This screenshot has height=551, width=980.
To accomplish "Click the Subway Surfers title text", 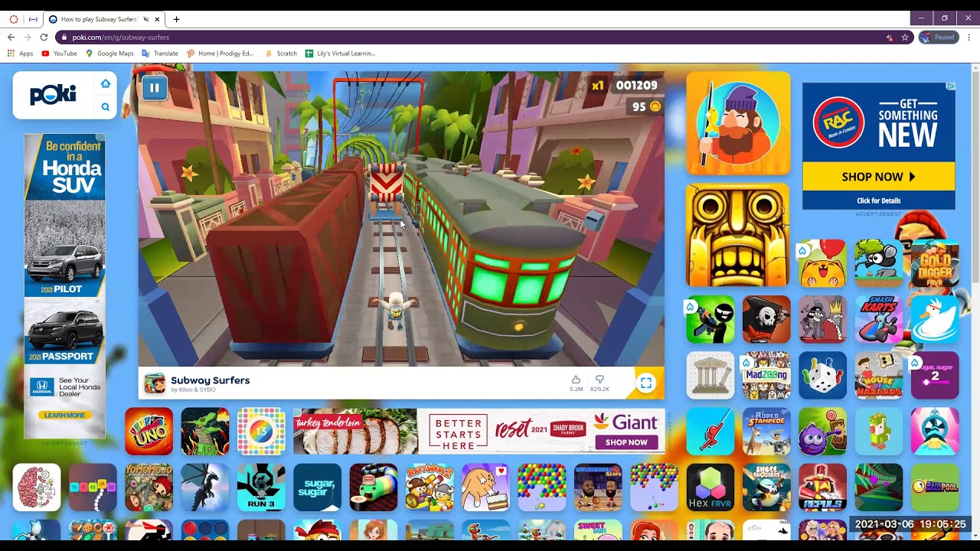I will point(210,380).
